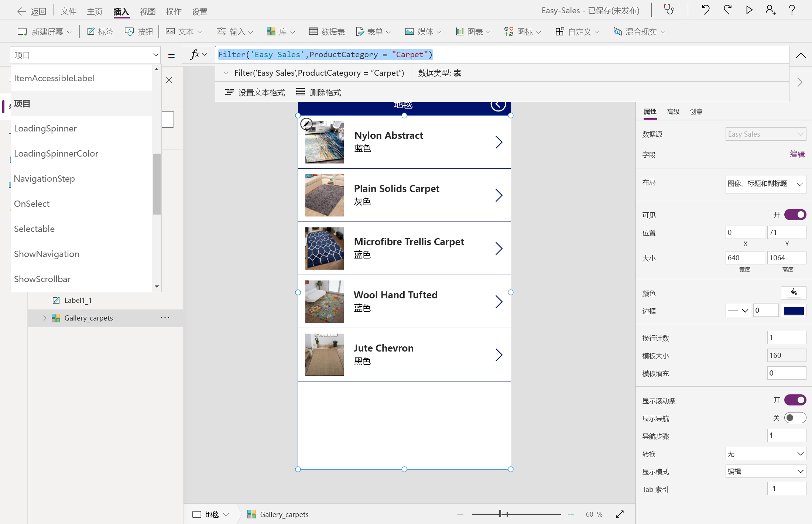Insert a 标签 label control
The width and height of the screenshot is (812, 524).
[100, 32]
